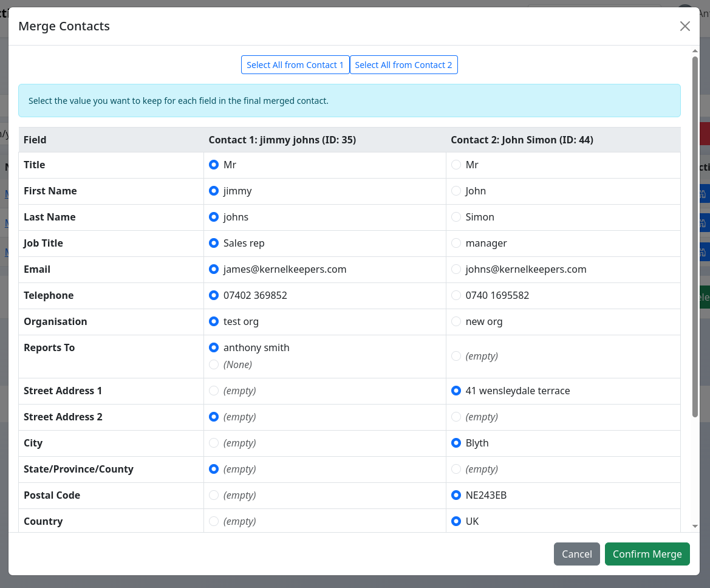
Task: Choose empty City from Contact 1
Action: (x=214, y=443)
